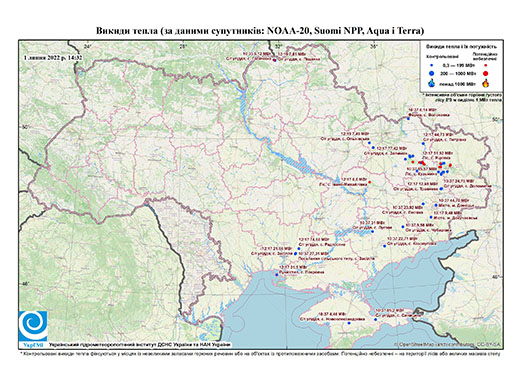Select the blue marker labeled 74,68 МВт
The width and height of the screenshot is (520, 368).
click(299, 248)
